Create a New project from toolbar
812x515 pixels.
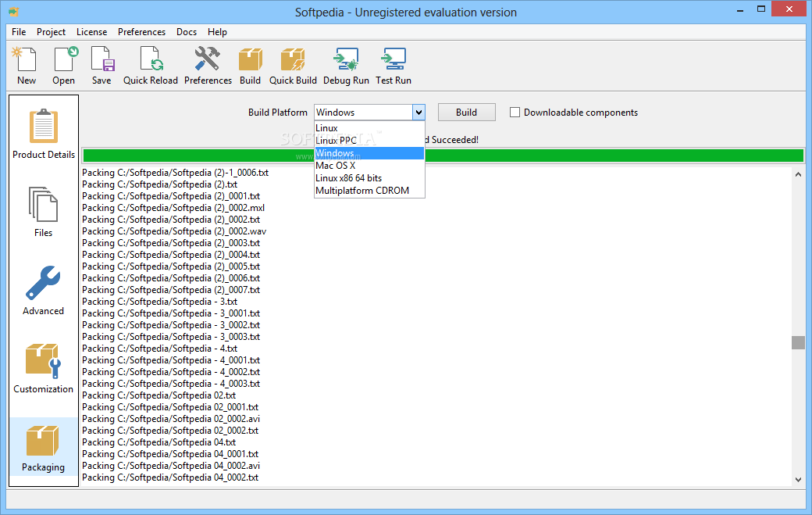(26, 66)
